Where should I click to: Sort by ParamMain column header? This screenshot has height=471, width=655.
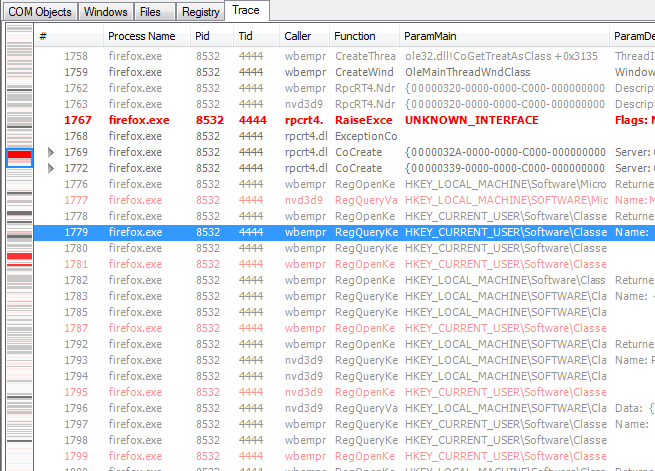coord(504,36)
